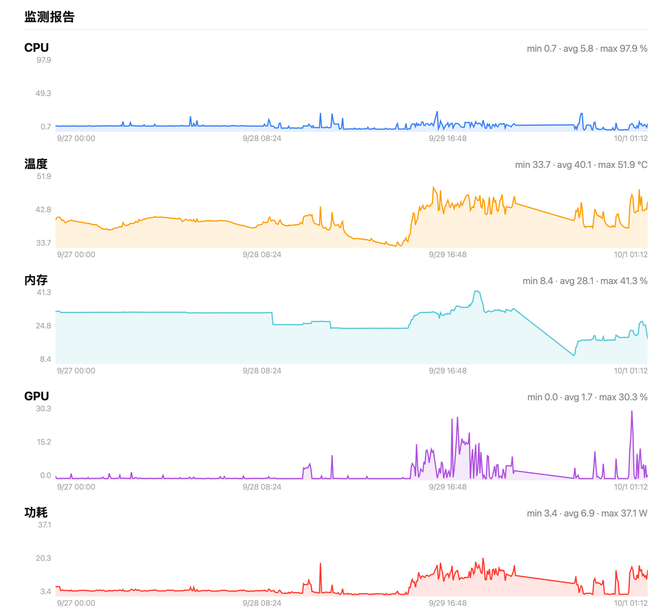Click '9/29 16:48' under the GPU chart

[448, 487]
